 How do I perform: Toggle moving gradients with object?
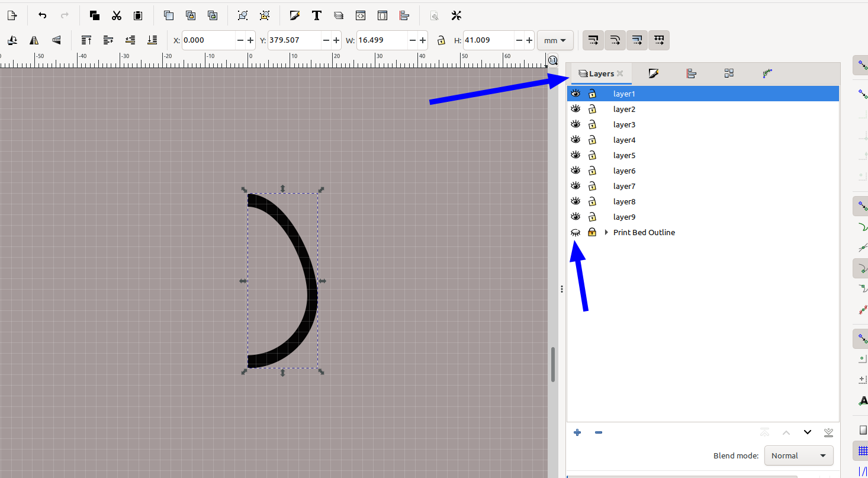(x=637, y=40)
